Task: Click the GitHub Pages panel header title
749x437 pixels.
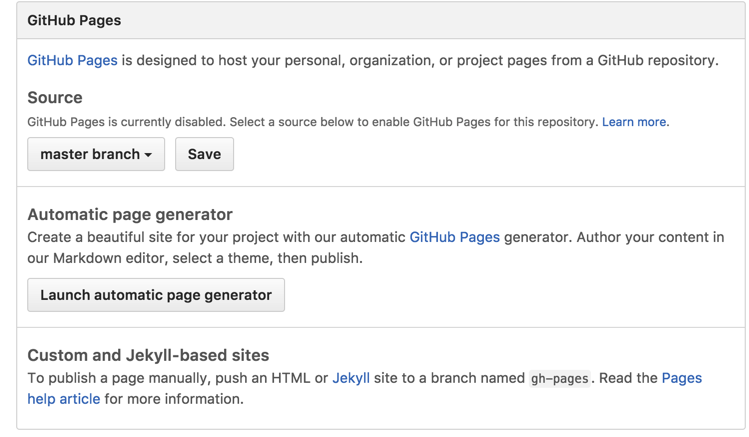Action: pos(74,20)
